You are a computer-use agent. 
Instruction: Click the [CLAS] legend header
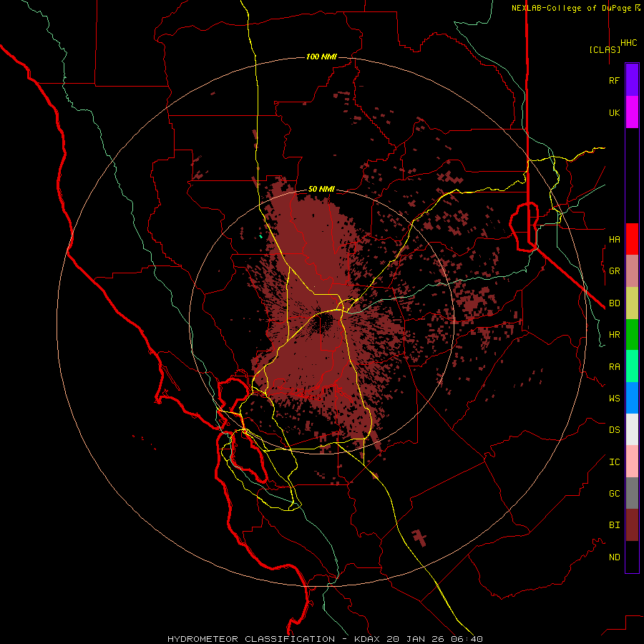pos(605,49)
